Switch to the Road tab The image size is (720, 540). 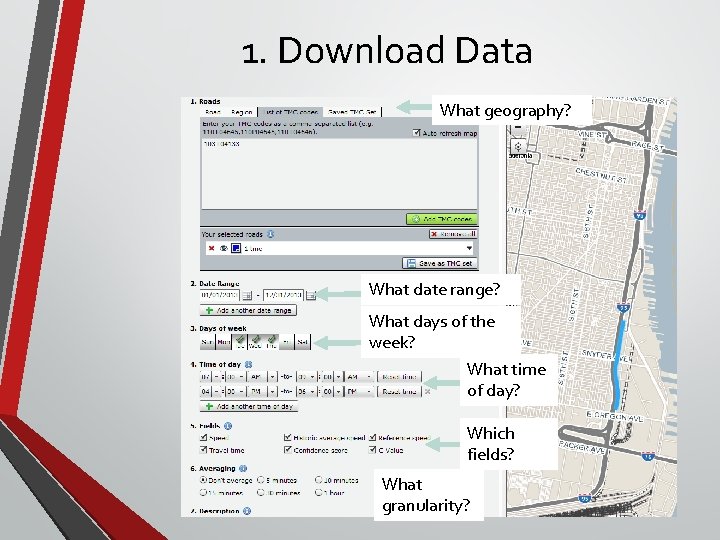[x=213, y=112]
